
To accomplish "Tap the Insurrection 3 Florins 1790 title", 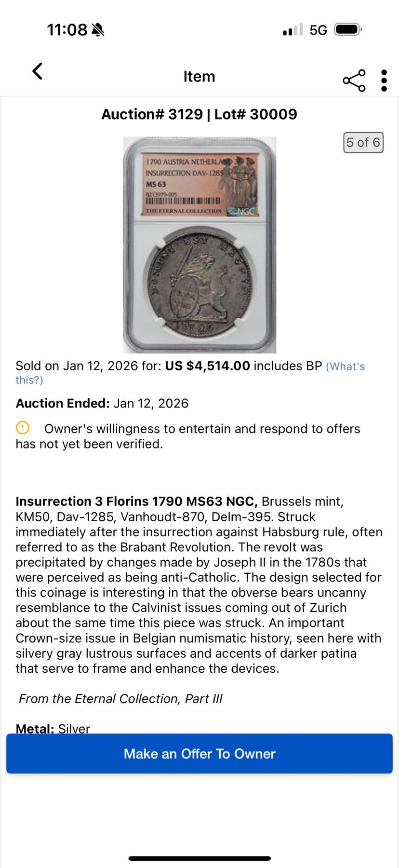I will point(136,502).
